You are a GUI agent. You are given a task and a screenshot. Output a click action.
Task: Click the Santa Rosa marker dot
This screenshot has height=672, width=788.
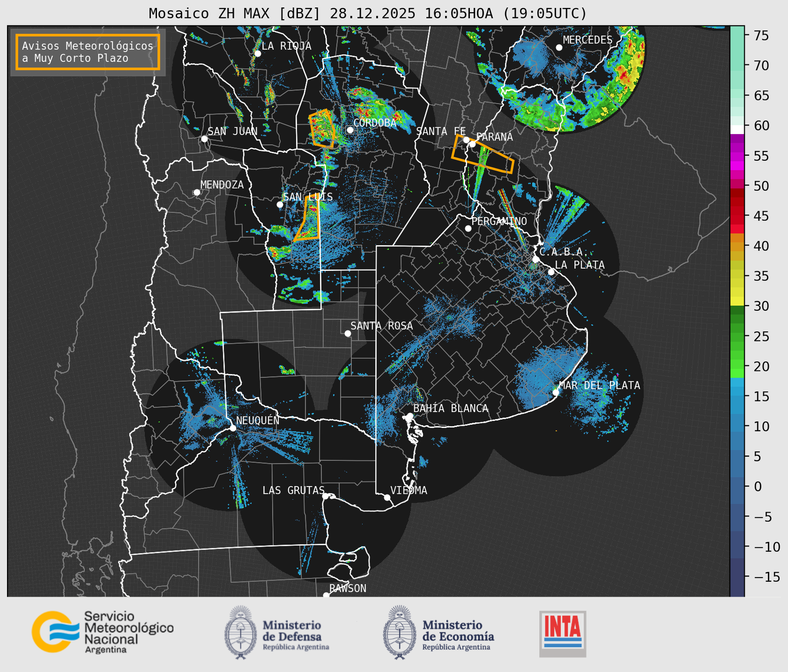pyautogui.click(x=348, y=333)
